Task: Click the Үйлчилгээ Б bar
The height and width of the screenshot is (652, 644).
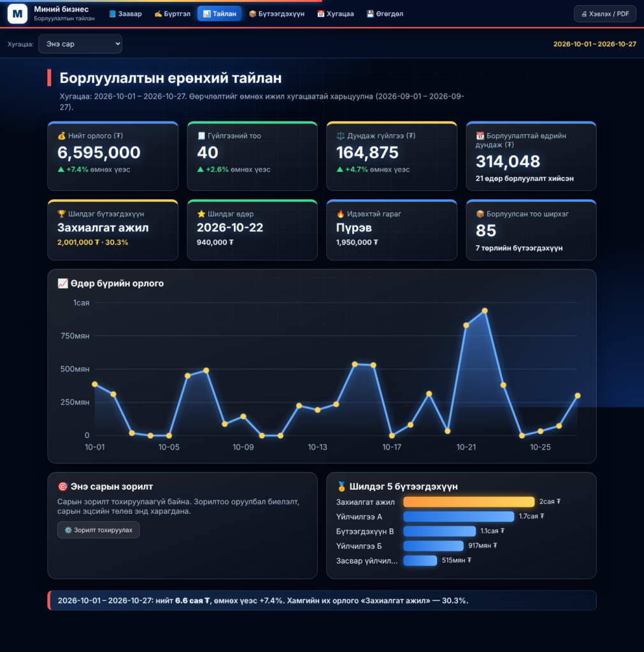Action: pos(433,546)
